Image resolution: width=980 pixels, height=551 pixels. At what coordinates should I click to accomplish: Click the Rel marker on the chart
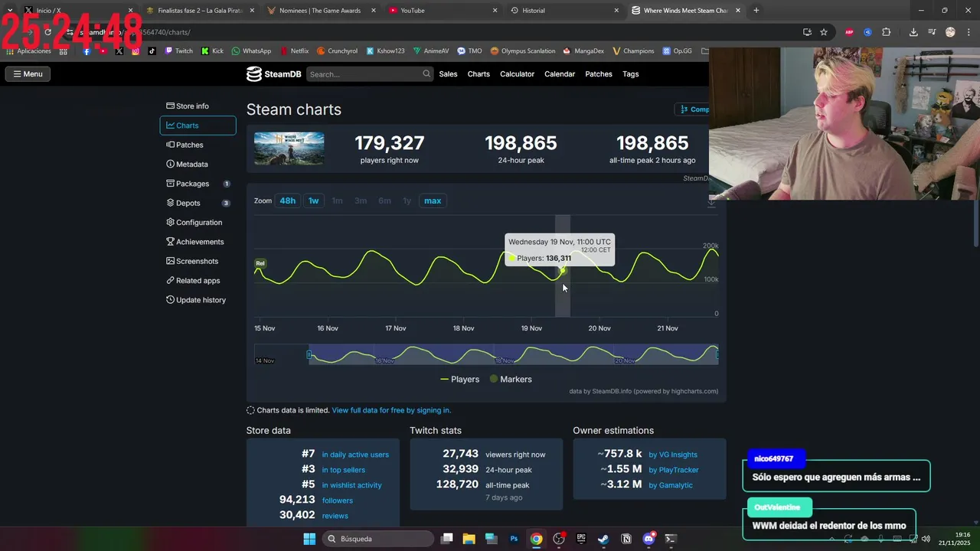[260, 263]
